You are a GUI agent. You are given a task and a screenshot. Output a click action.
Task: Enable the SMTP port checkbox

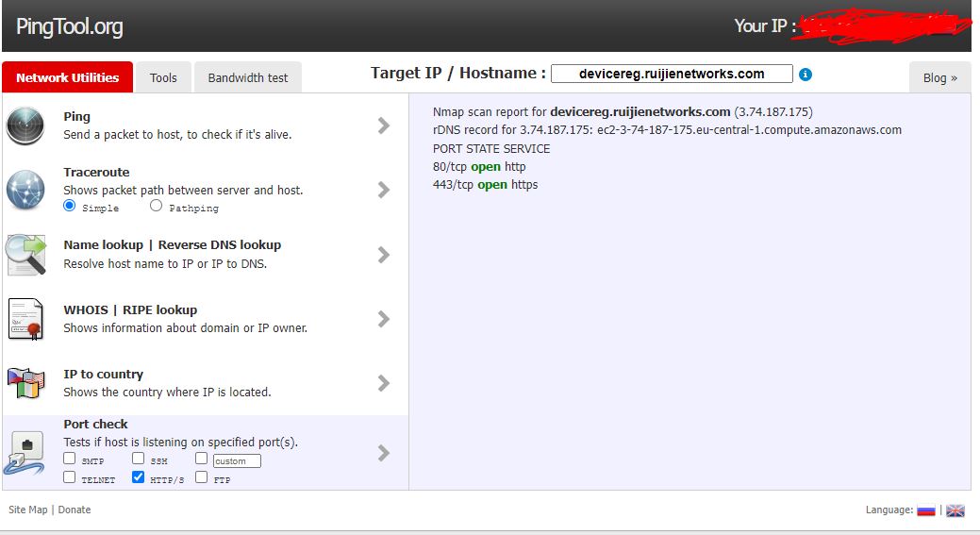(70, 459)
